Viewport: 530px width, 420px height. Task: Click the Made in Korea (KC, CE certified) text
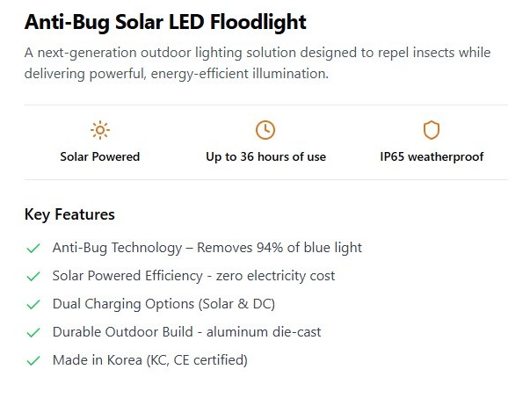tap(149, 360)
